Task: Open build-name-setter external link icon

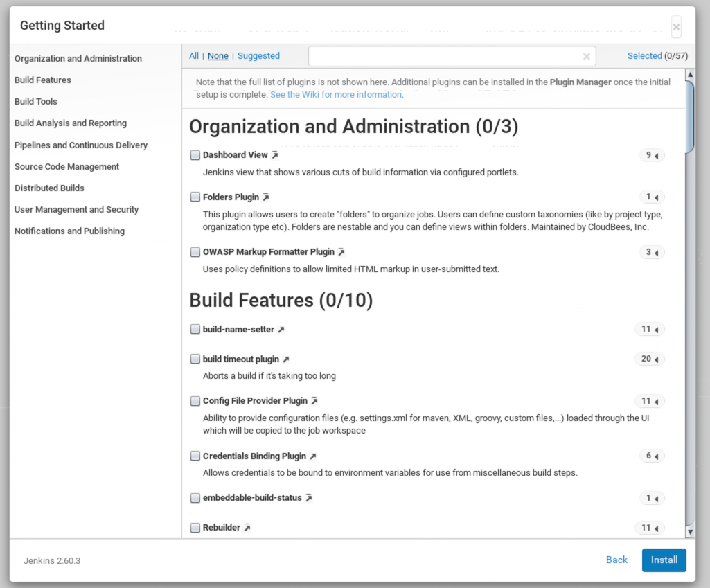Action: coord(281,330)
